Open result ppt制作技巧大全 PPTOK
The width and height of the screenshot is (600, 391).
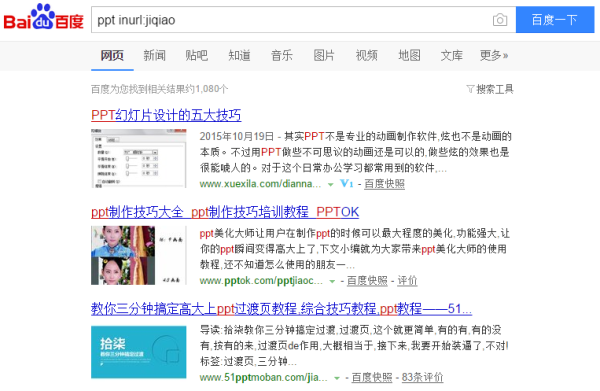pos(225,212)
